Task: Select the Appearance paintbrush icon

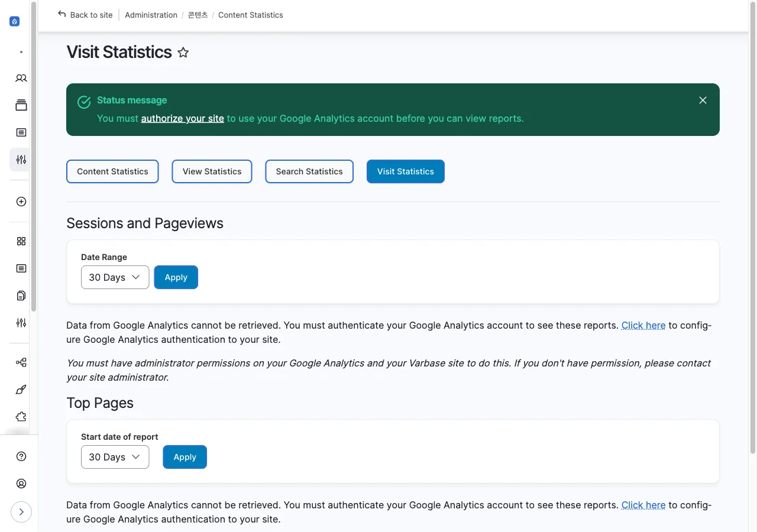Action: (21, 390)
